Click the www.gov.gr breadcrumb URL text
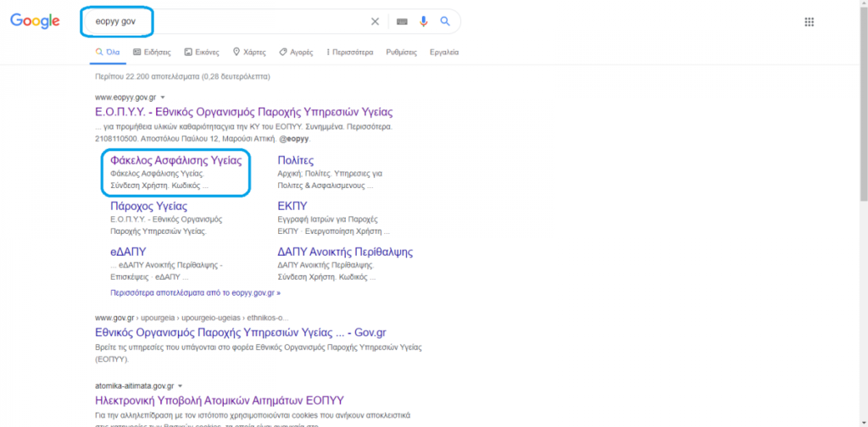The height and width of the screenshot is (427, 868). coord(192,318)
